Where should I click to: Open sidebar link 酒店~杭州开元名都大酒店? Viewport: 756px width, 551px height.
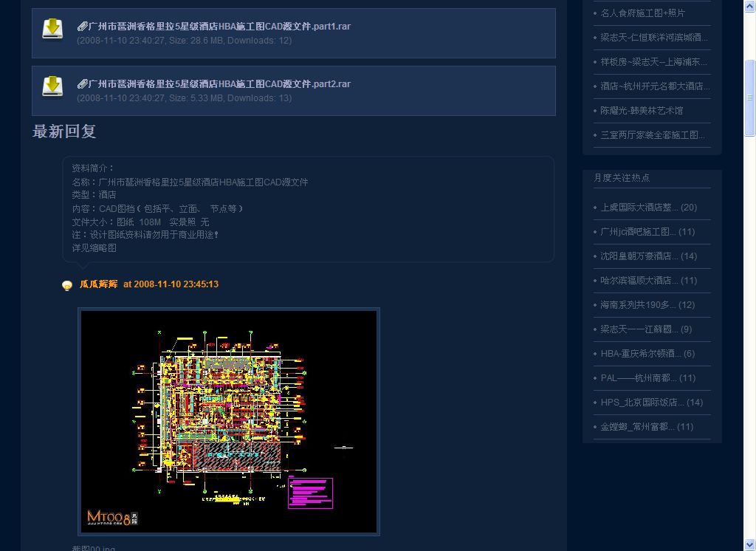(x=655, y=86)
